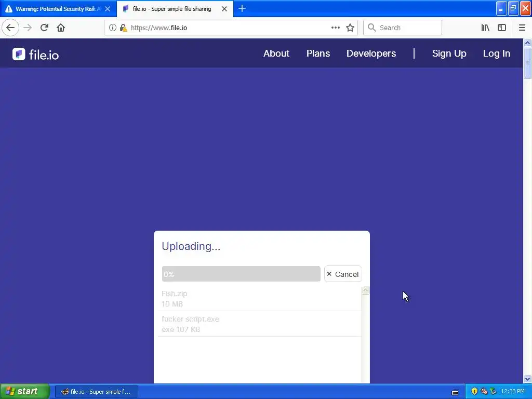Click the upload progress bar at 0%
This screenshot has height=399, width=532.
pos(241,274)
